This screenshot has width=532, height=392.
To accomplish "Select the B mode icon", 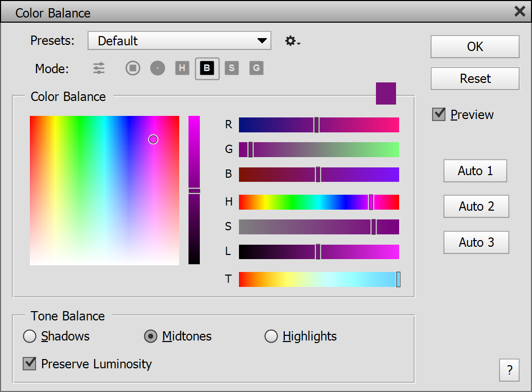I will click(207, 68).
